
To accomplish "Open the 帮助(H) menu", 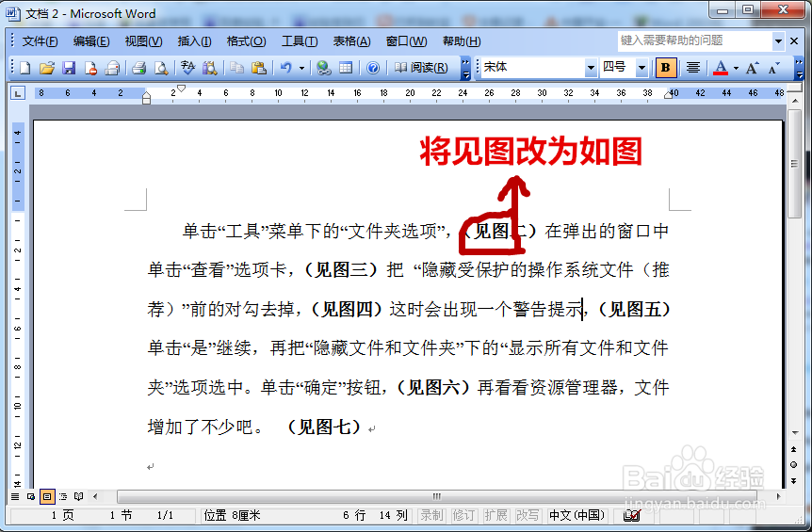I will 462,41.
